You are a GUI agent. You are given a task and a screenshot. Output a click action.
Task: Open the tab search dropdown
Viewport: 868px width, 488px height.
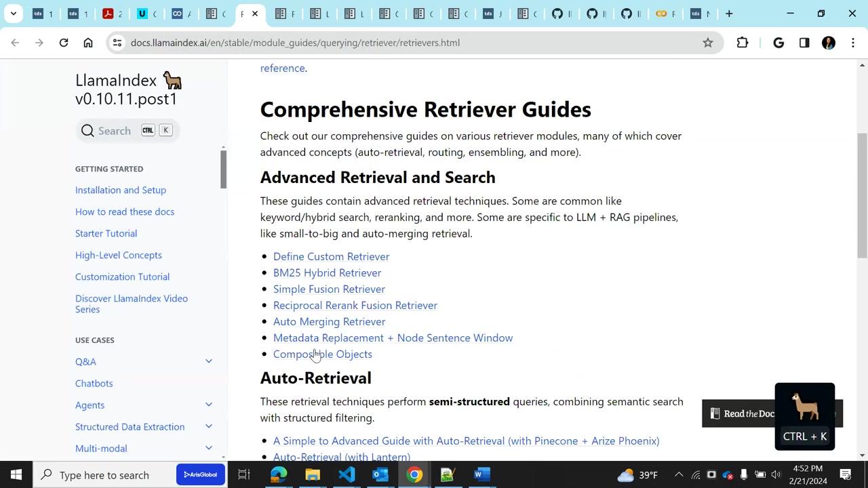(13, 14)
